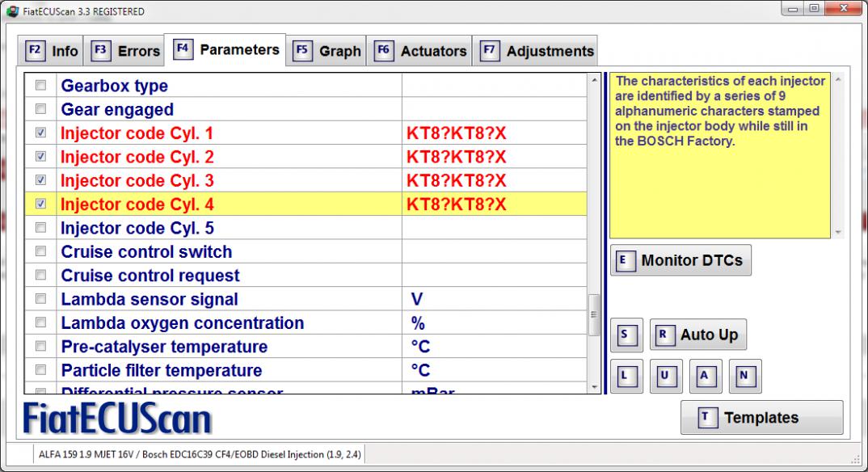Click the A button
This screenshot has width=868, height=472.
(706, 377)
